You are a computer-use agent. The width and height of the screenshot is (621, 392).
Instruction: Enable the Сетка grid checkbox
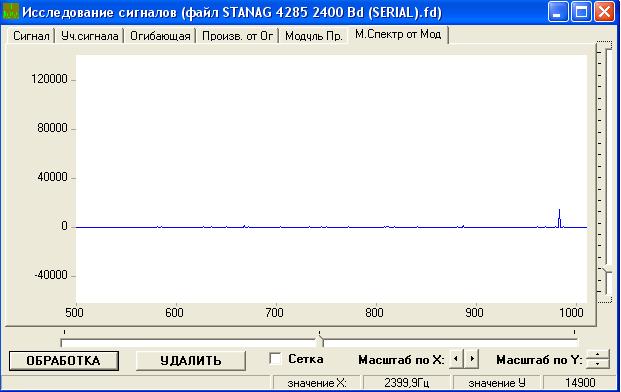[x=275, y=359]
